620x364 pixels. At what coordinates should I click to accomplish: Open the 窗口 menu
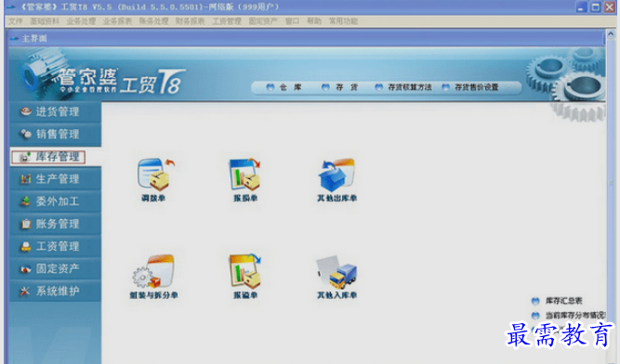tap(292, 21)
